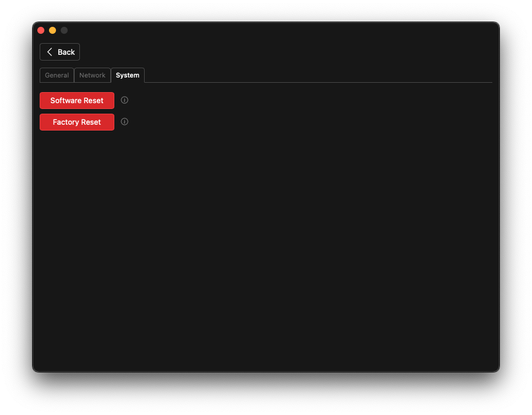Go back using the Back button
Screen dimensions: 532x415
[60, 52]
